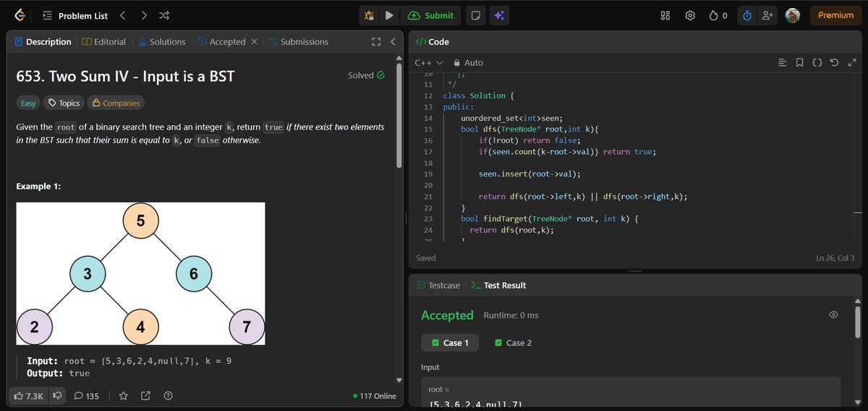Switch to the Description tab
The image size is (868, 411).
point(43,42)
